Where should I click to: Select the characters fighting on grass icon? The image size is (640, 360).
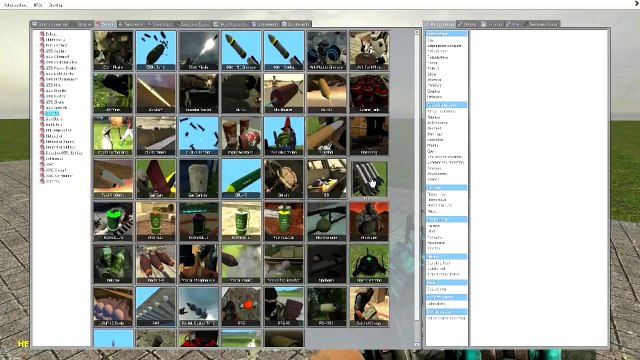click(113, 136)
